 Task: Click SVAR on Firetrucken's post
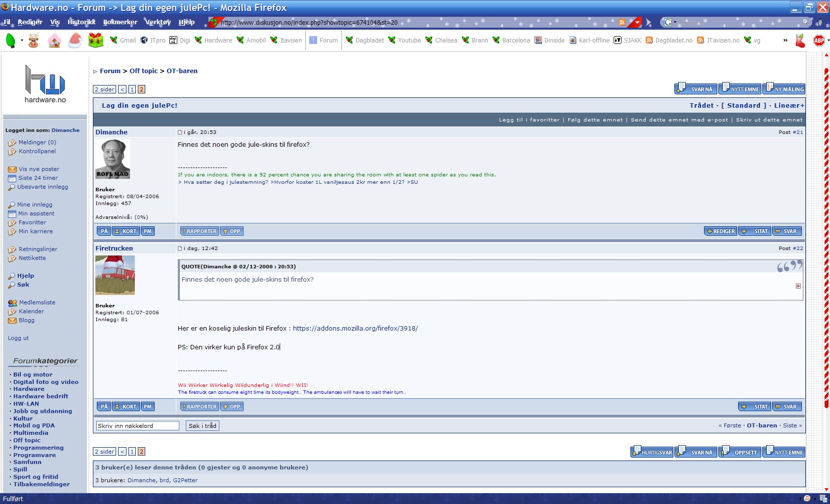coord(787,407)
